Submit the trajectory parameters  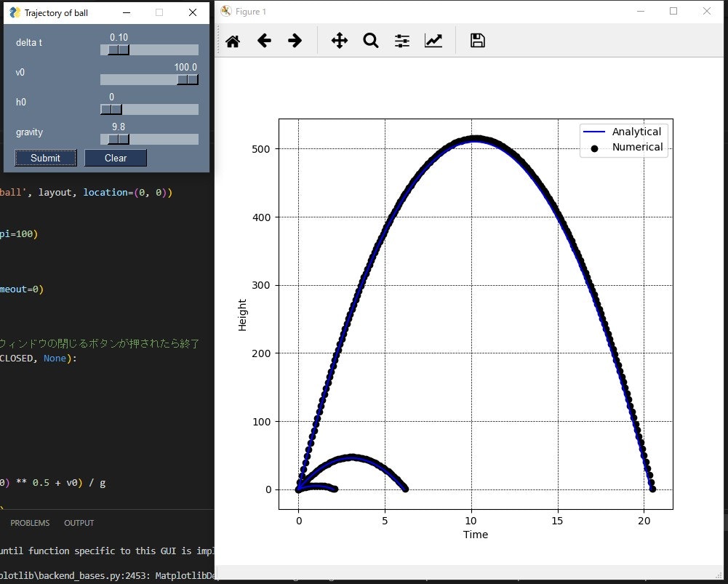pos(46,158)
